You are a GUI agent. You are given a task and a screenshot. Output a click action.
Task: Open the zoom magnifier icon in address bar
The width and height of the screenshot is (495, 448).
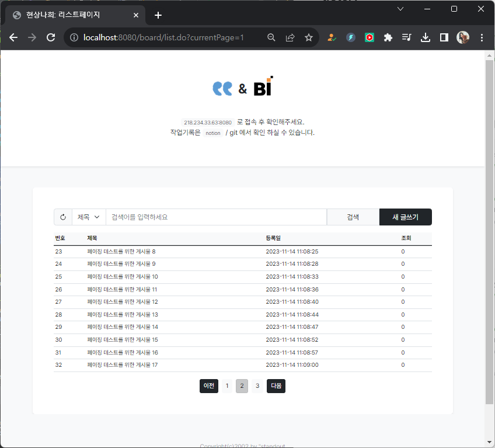click(271, 37)
